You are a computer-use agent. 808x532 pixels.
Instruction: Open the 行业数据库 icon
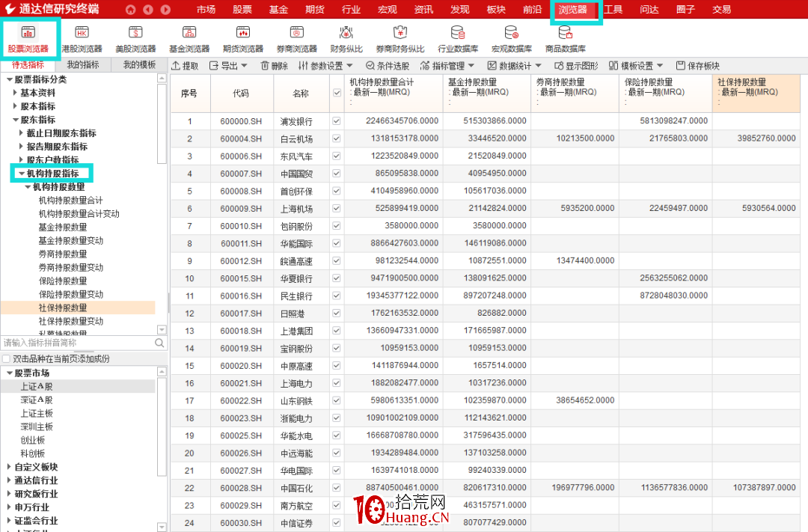point(458,39)
